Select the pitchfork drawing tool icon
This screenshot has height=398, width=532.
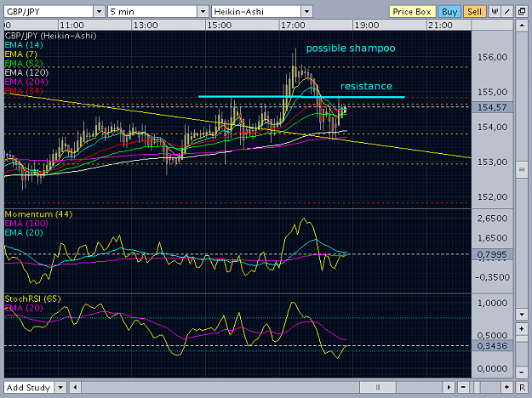(495, 12)
